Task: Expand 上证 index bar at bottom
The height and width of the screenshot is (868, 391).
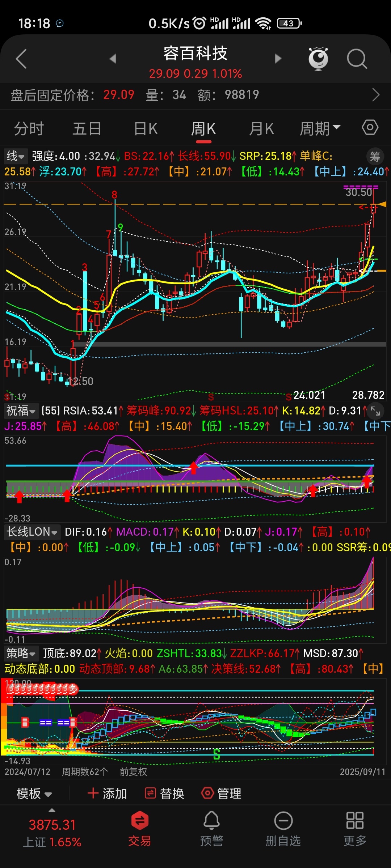Action: (x=52, y=811)
